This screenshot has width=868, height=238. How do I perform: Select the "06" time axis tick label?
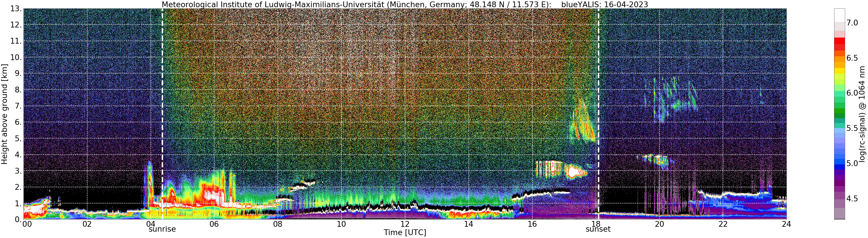point(214,224)
